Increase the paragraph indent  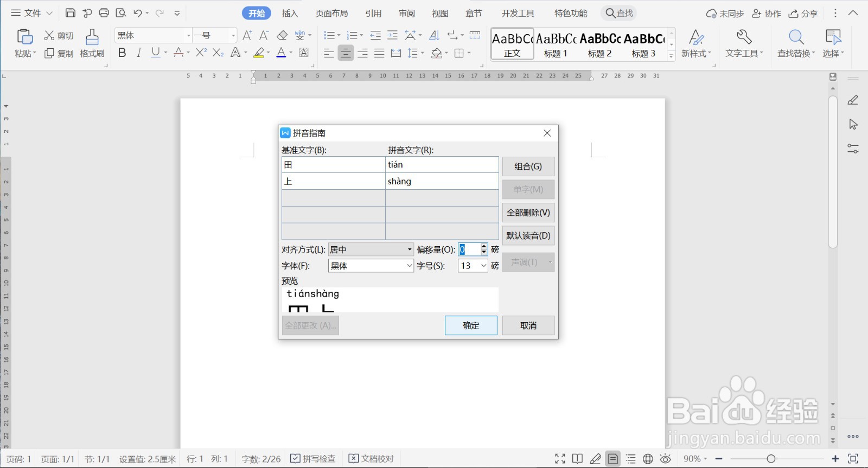click(x=392, y=36)
